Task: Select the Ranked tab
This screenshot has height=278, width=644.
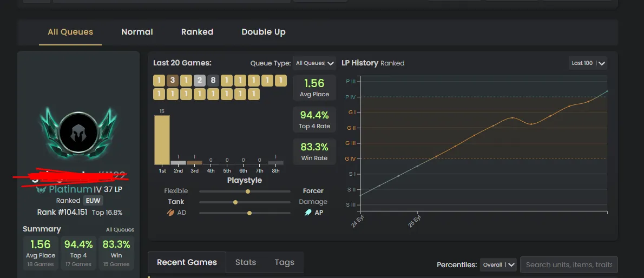Action: click(x=197, y=31)
